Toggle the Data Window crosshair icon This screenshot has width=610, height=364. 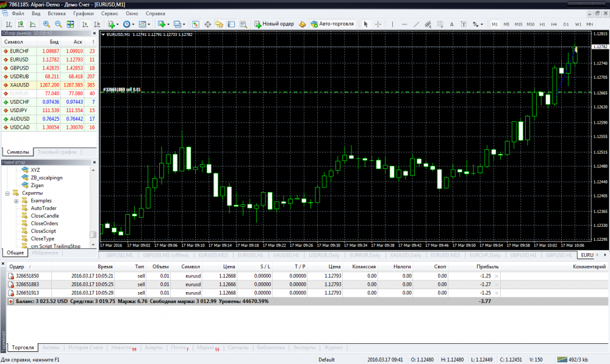pos(208,24)
